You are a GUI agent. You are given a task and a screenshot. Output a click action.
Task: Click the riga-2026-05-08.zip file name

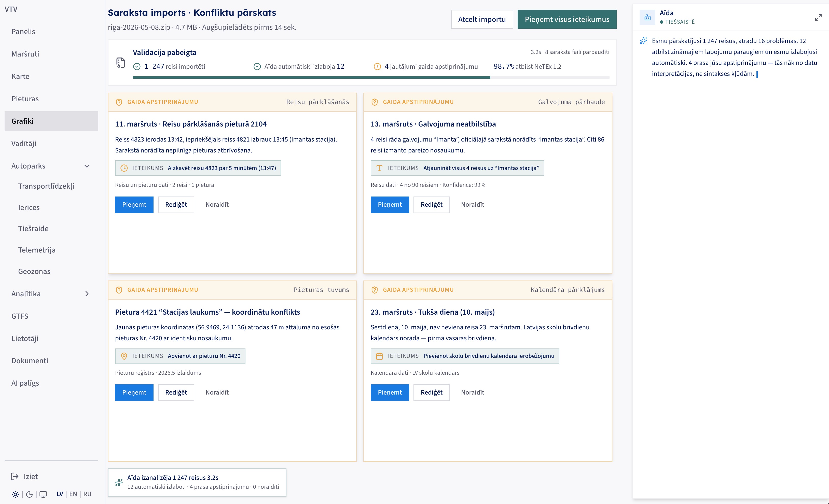[x=139, y=27]
